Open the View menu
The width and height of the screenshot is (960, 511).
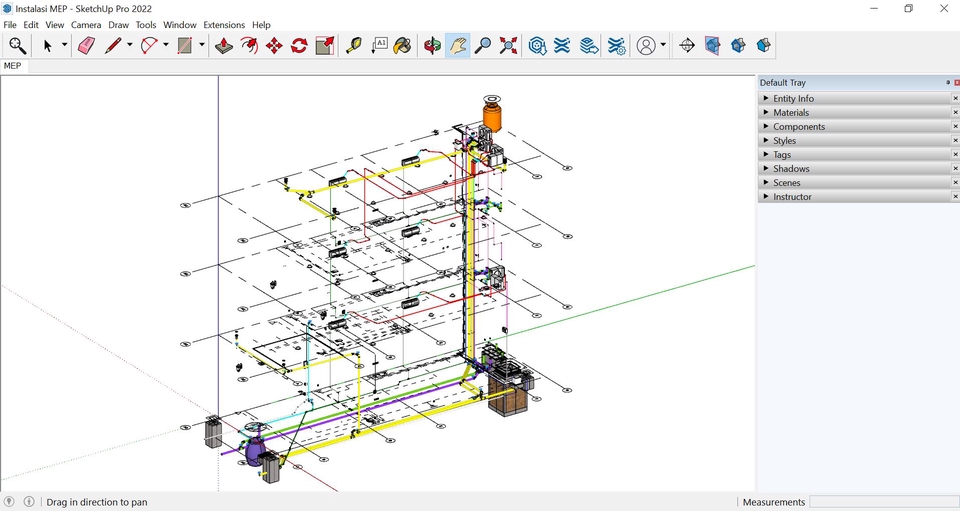(x=54, y=25)
